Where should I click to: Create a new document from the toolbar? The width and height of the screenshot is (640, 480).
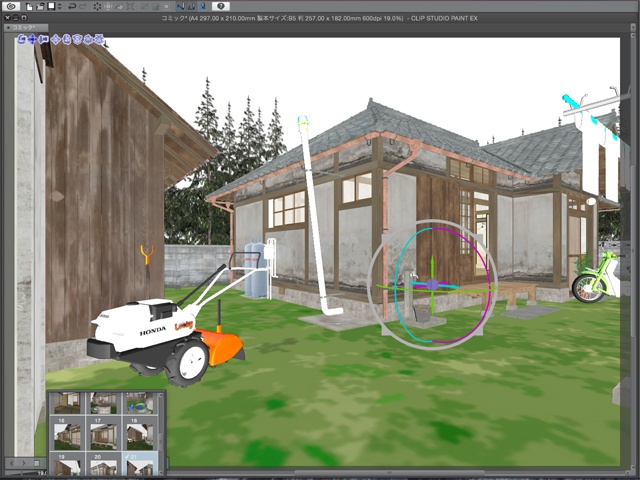click(x=29, y=6)
